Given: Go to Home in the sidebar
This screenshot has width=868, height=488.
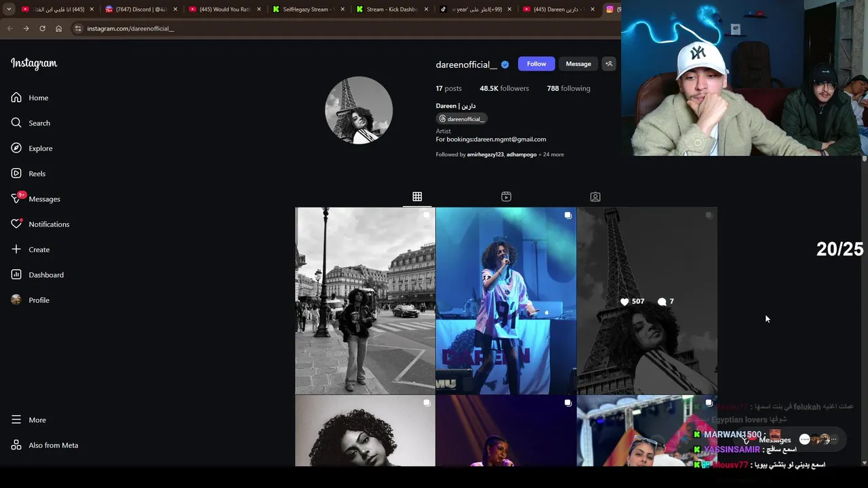Looking at the screenshot, I should click(30, 98).
